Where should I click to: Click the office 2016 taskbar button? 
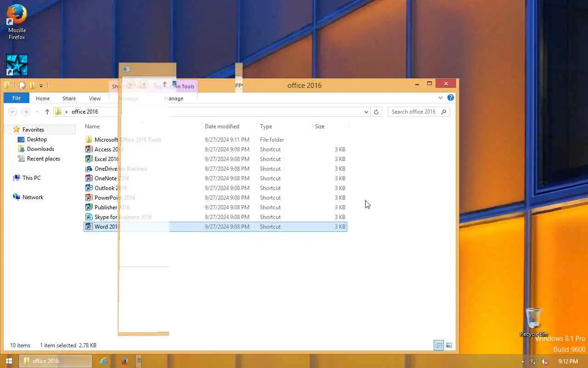click(x=56, y=361)
